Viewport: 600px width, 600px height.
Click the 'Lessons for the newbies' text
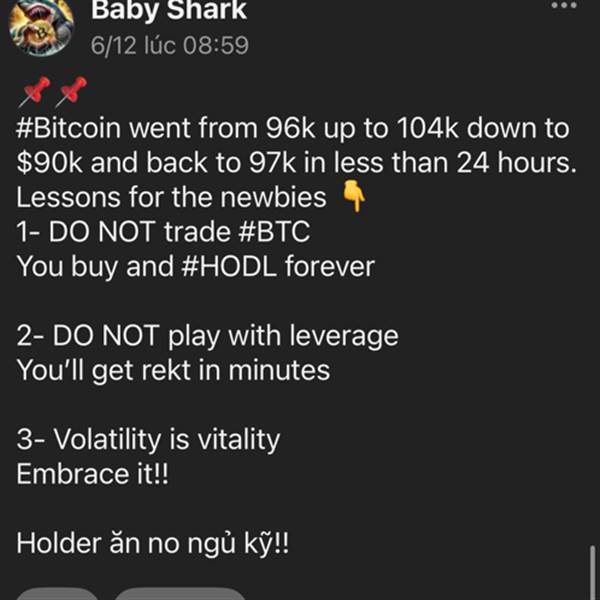(171, 197)
